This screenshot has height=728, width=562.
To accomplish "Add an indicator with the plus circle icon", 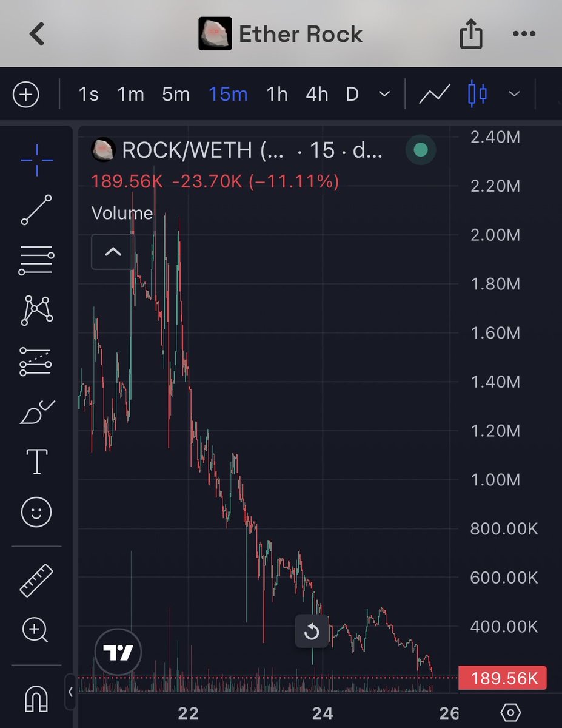I will 26,95.
